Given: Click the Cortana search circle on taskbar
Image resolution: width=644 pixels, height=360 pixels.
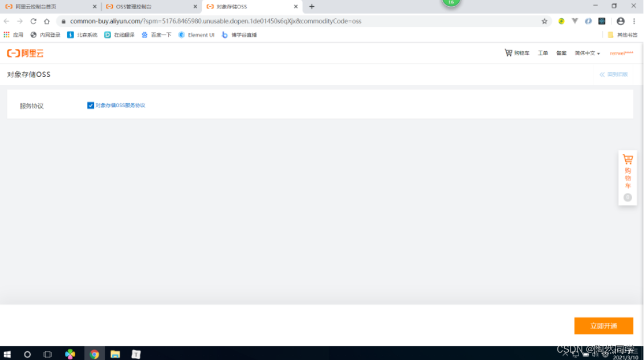Looking at the screenshot, I should [27, 354].
